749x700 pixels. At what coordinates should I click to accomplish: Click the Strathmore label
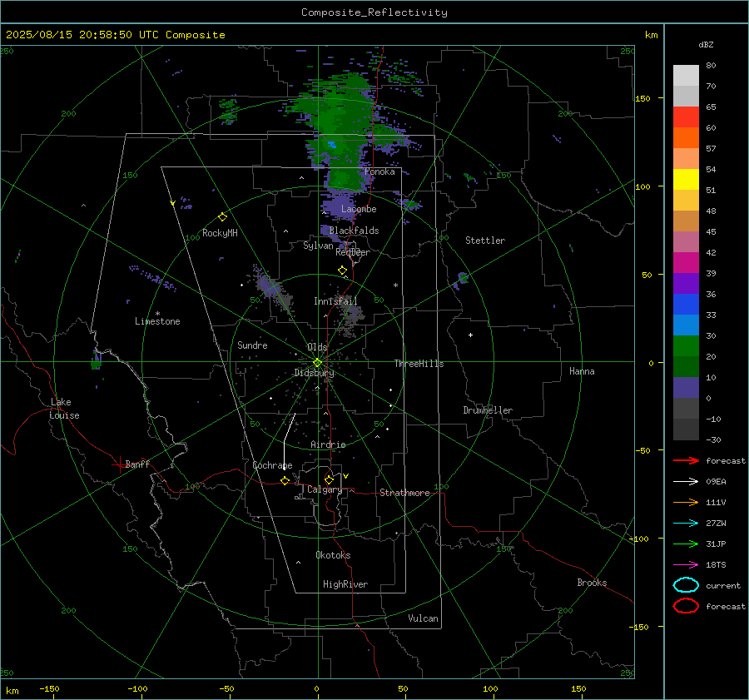click(x=404, y=493)
